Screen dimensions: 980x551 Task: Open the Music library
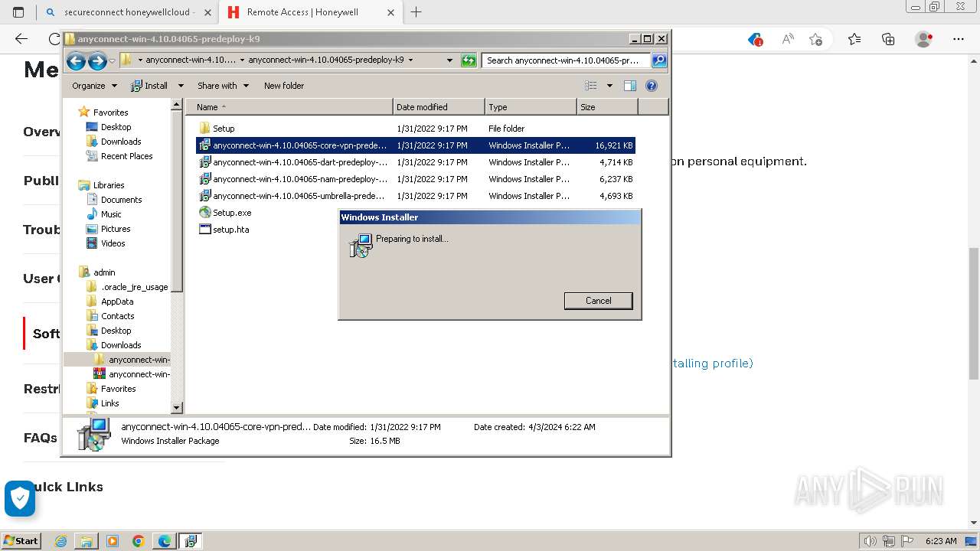coord(111,214)
